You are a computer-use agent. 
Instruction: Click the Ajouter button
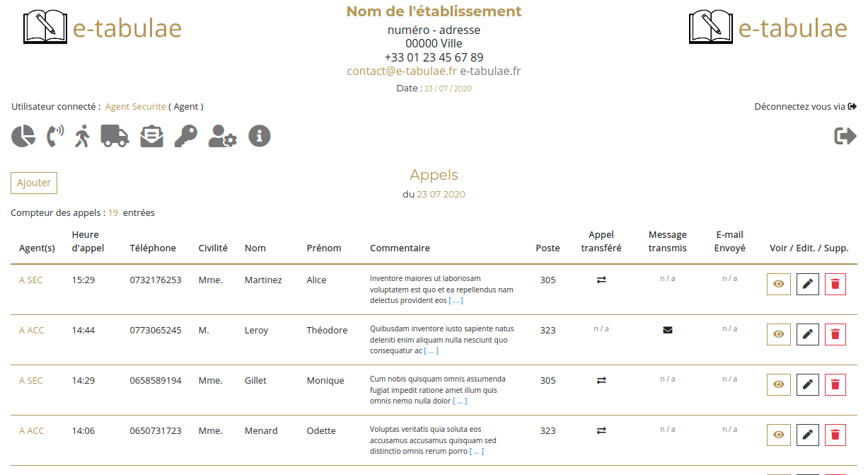point(34,183)
